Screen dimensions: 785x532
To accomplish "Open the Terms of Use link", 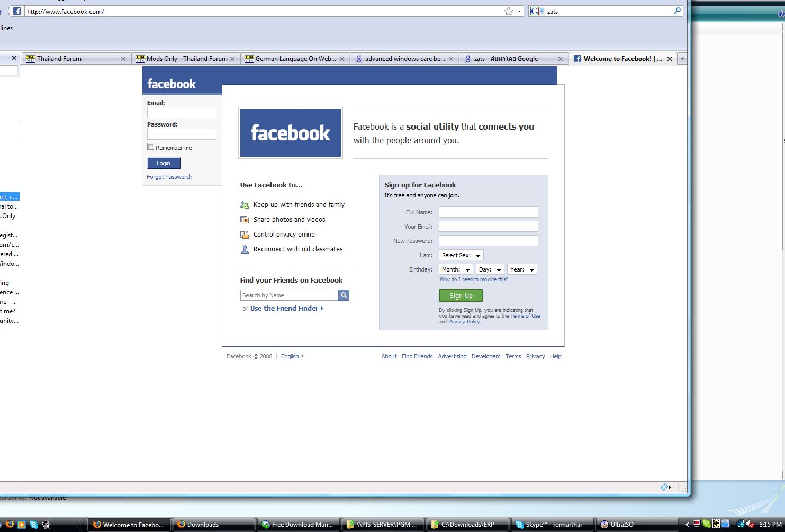I will [525, 316].
